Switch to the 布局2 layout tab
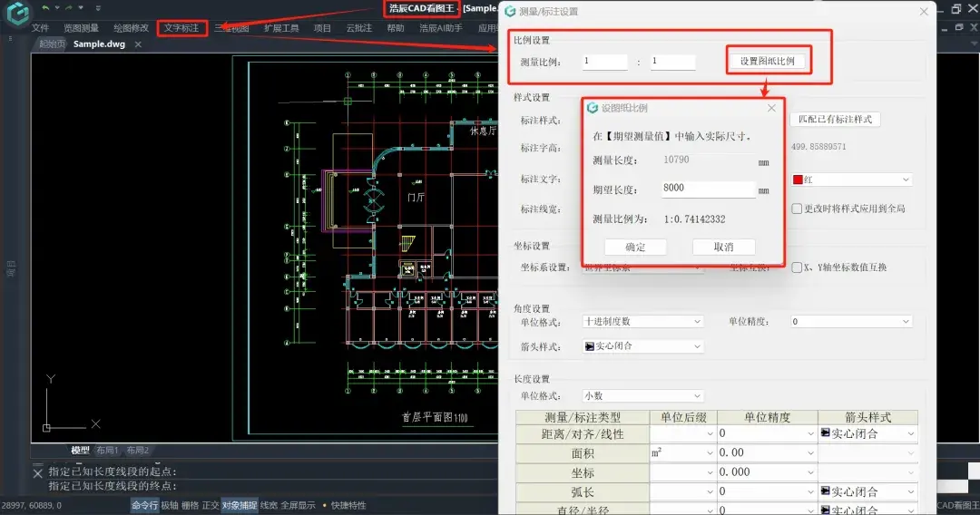The height and width of the screenshot is (515, 980). click(x=138, y=450)
